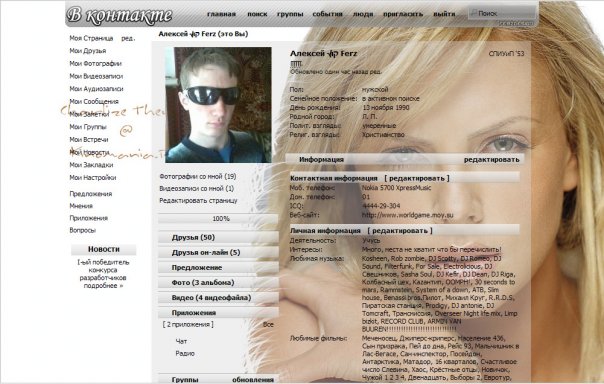
Task: Open Вопросы in sidebar
Action: pos(82,230)
